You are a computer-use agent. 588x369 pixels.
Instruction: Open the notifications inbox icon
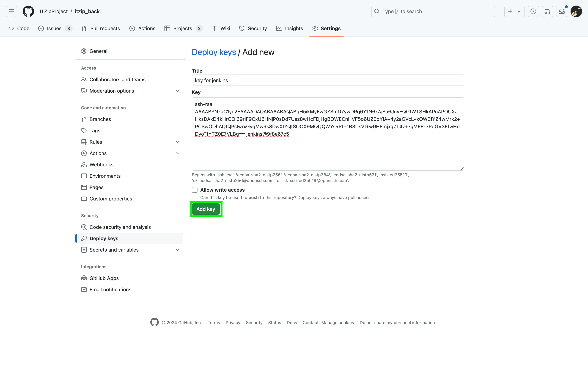coord(562,12)
